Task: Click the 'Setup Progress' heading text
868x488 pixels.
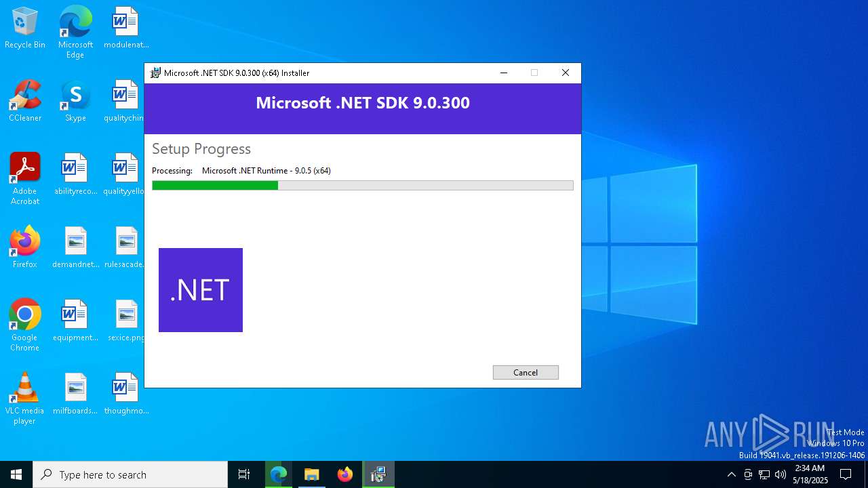Action: (x=201, y=149)
